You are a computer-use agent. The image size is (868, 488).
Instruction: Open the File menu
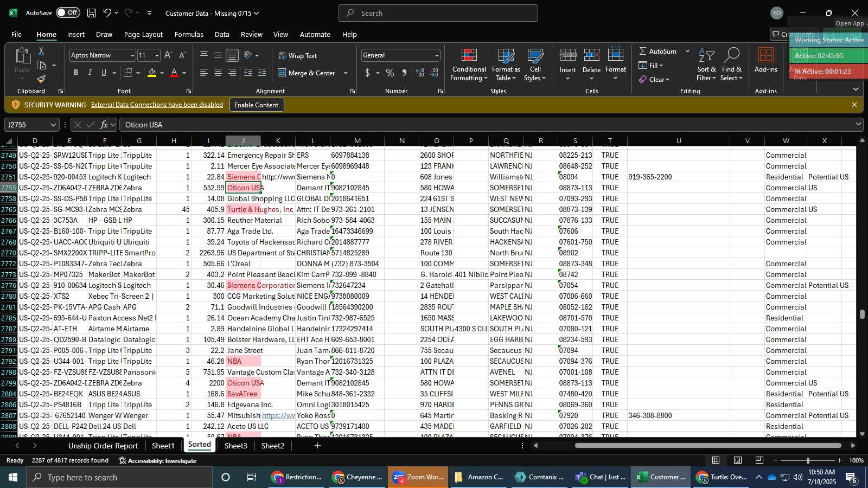point(16,34)
